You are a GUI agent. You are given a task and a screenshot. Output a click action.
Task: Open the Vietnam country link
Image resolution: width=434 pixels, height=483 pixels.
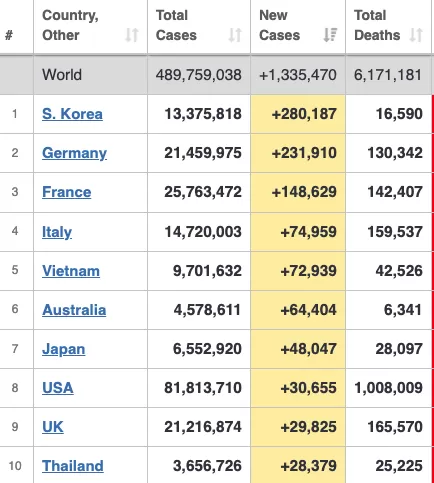pyautogui.click(x=71, y=271)
